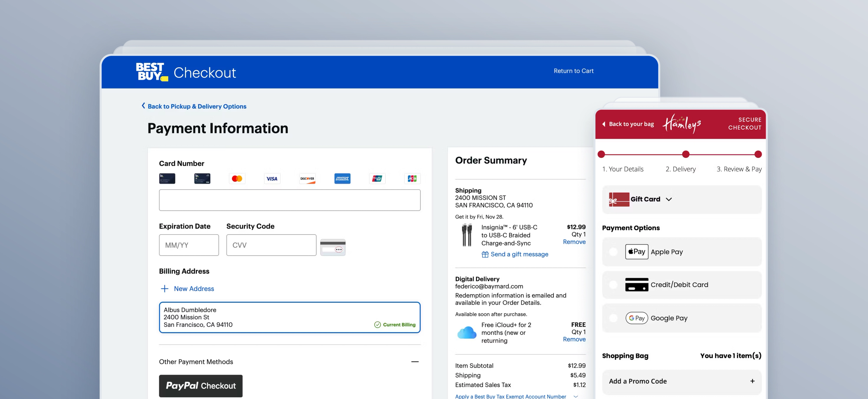Click the Return to Cart link

click(x=573, y=71)
